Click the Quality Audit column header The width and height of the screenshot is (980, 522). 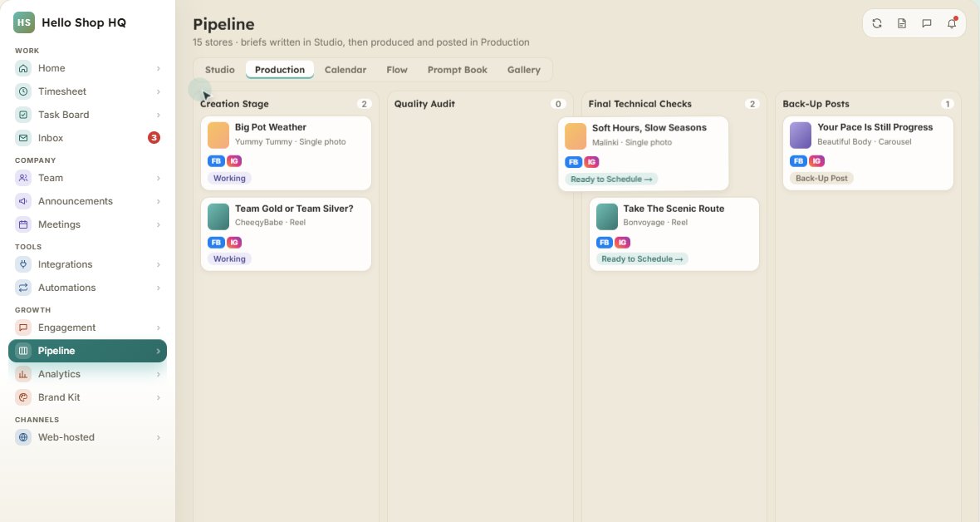pyautogui.click(x=424, y=104)
